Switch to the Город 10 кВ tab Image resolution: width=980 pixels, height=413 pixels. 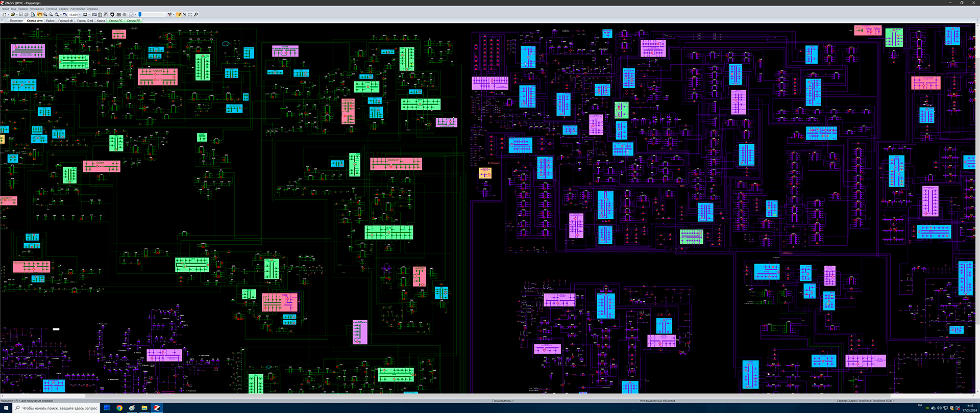tap(85, 21)
